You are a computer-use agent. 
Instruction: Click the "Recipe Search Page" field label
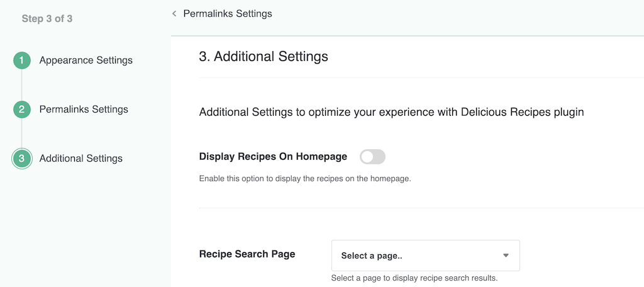point(247,254)
